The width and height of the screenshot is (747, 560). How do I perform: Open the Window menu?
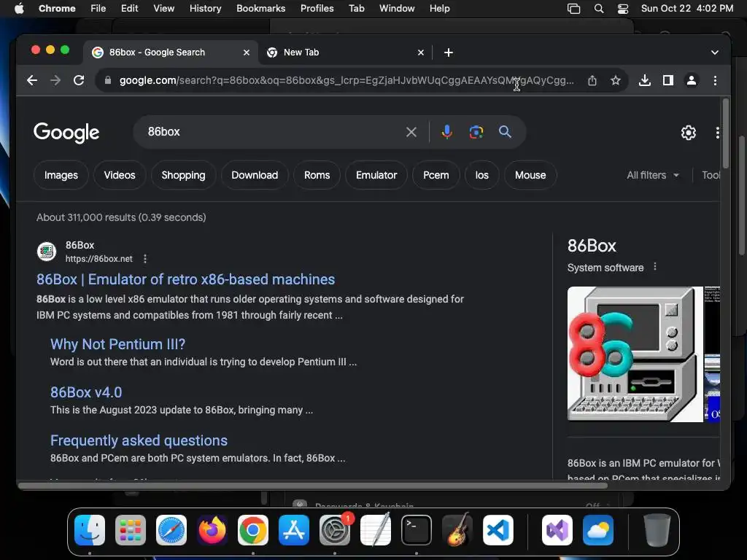[397, 9]
